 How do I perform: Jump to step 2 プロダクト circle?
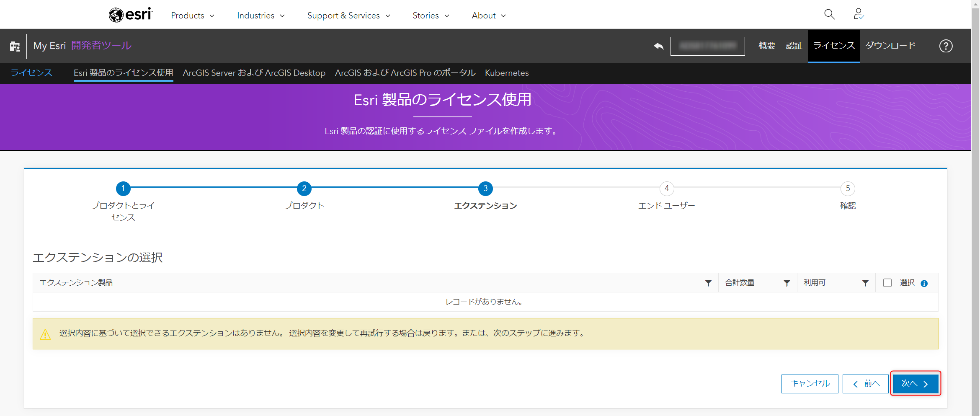(x=304, y=189)
